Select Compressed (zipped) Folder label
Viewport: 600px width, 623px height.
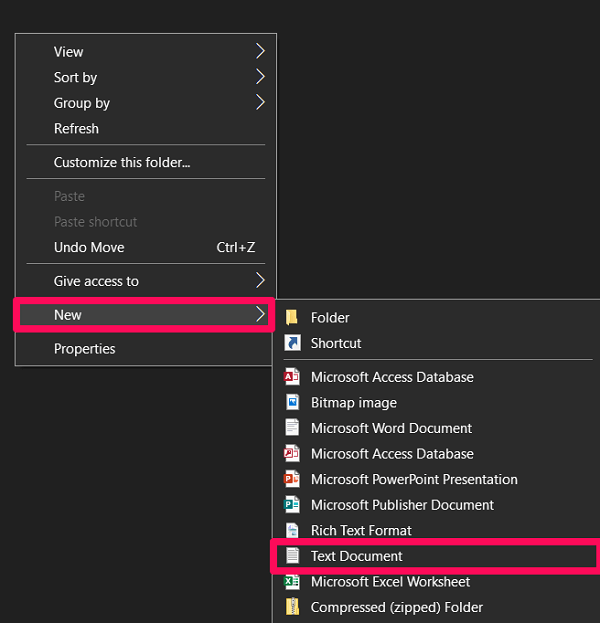[397, 607]
